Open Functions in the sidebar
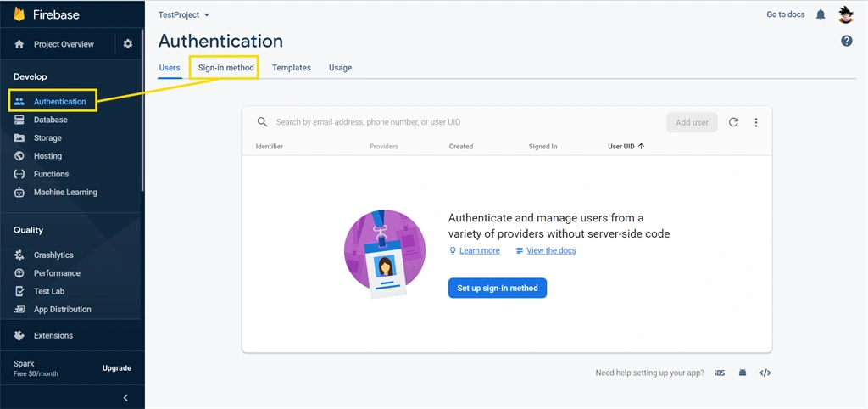The height and width of the screenshot is (409, 868). coord(52,174)
